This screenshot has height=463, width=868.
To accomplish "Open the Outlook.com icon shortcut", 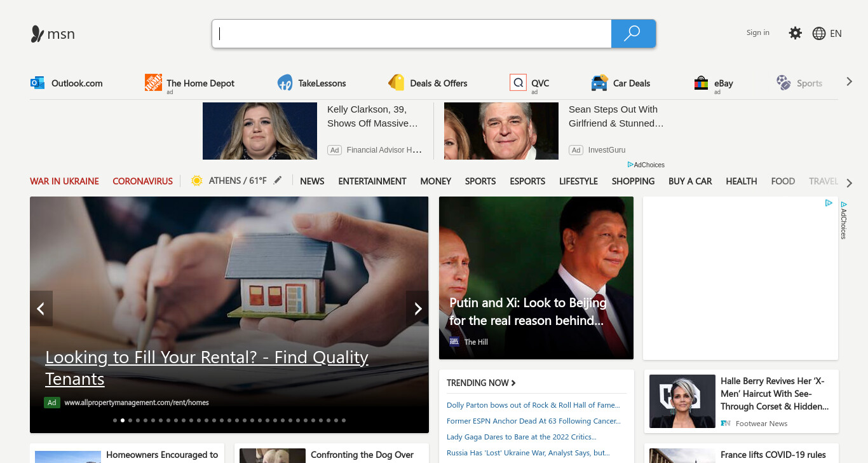I will tap(37, 83).
